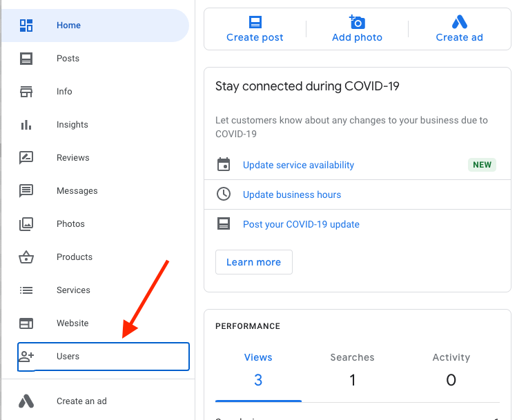Switch to the Activity performance tab

pos(451,357)
